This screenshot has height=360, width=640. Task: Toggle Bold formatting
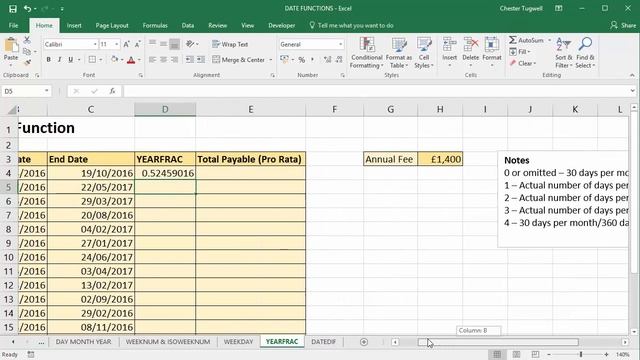[x=49, y=60]
